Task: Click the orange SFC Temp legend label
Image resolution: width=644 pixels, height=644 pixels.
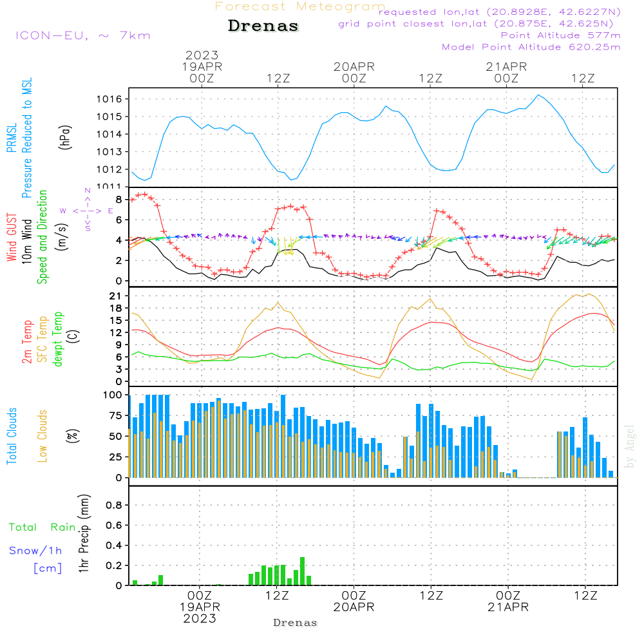Action: point(43,339)
